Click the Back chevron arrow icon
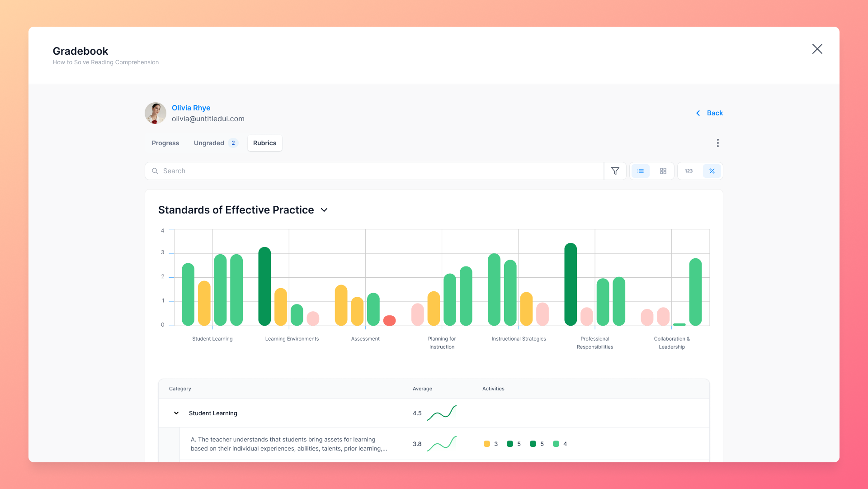Image resolution: width=868 pixels, height=489 pixels. click(698, 113)
